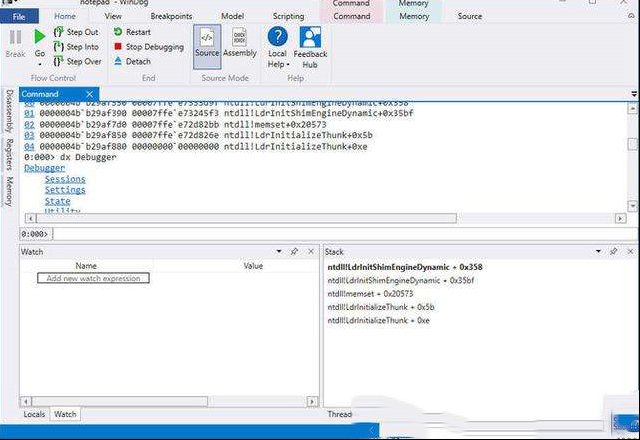Click the Debugger link in output
The height and width of the screenshot is (440, 640).
point(44,168)
